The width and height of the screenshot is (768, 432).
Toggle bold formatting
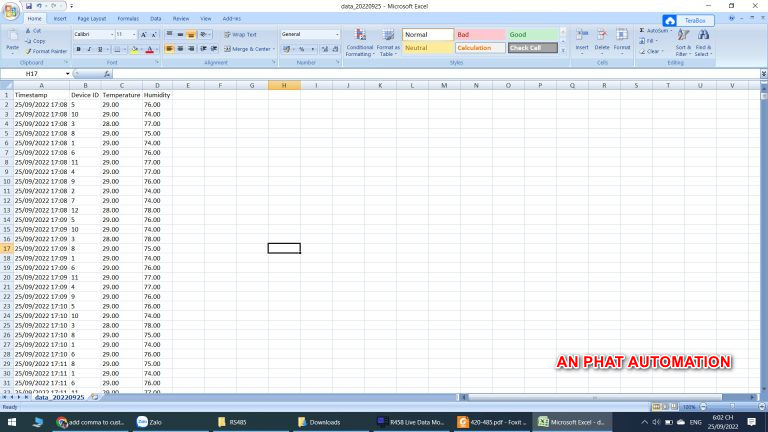[78, 49]
